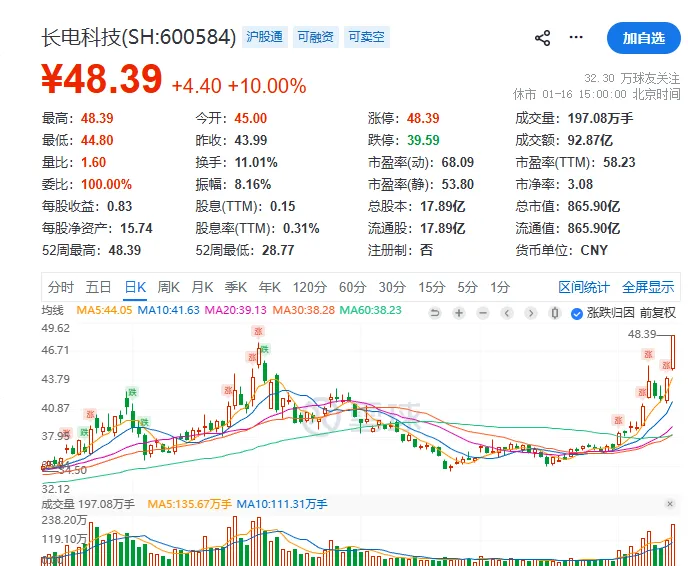This screenshot has width=688, height=566.
Task: Click the green 跌 marker near the peak
Action: (x=265, y=349)
